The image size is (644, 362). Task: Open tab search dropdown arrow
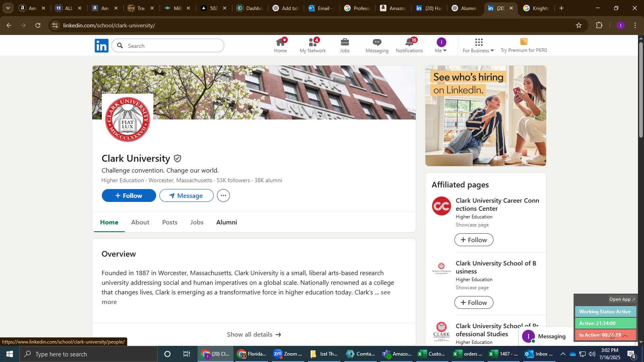pos(8,8)
